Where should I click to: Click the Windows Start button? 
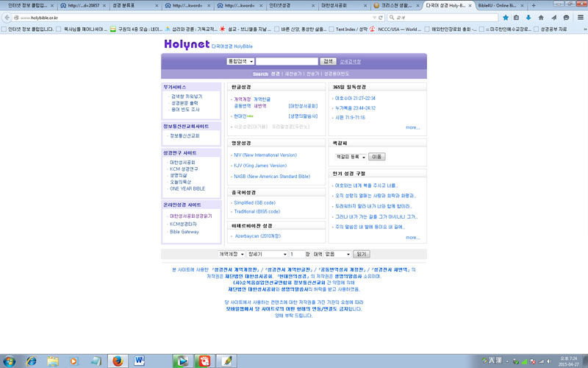[x=10, y=360]
